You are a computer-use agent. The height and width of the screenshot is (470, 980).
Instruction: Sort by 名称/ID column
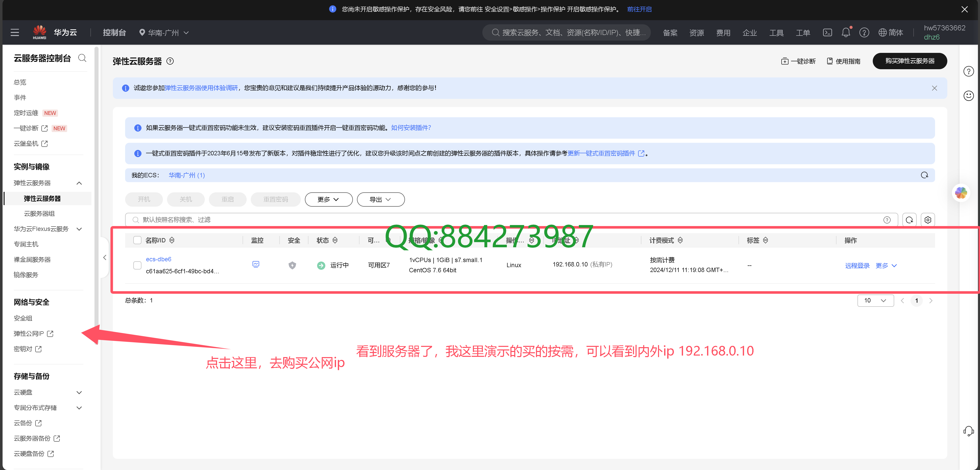click(x=172, y=240)
